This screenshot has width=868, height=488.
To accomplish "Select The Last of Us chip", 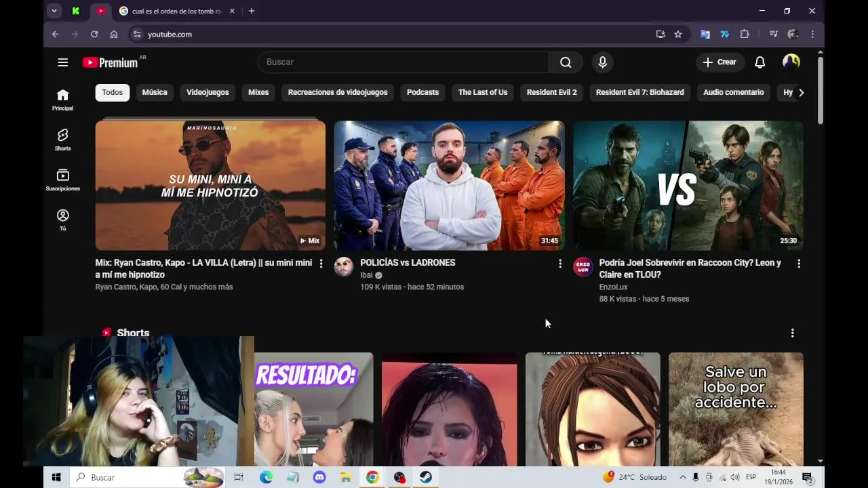I will 483,92.
